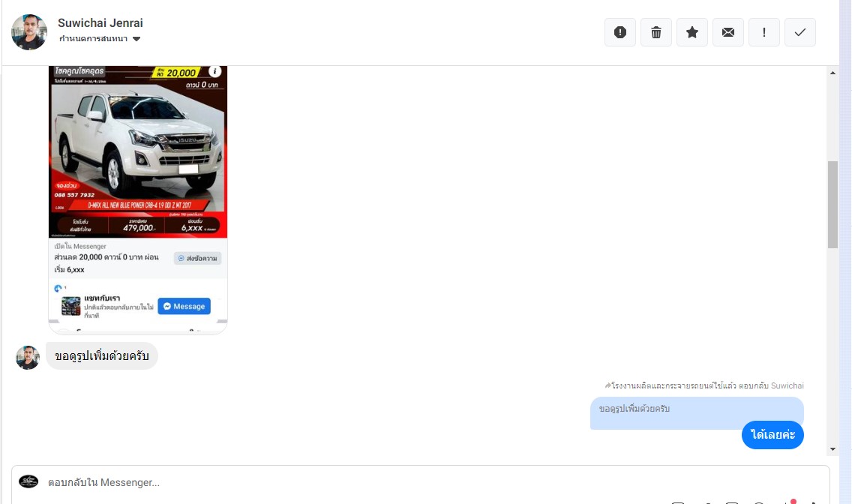Click the scroll up arrow of chat
The height and width of the screenshot is (504, 852).
832,73
